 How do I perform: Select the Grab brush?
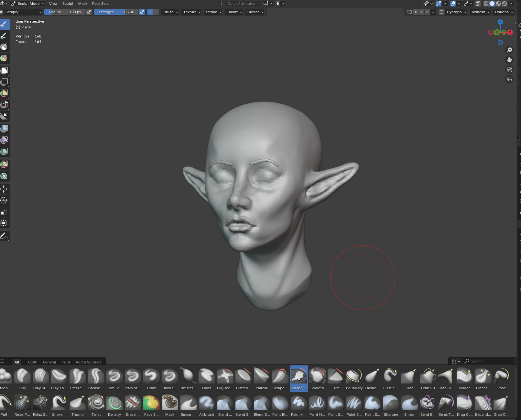409,379
